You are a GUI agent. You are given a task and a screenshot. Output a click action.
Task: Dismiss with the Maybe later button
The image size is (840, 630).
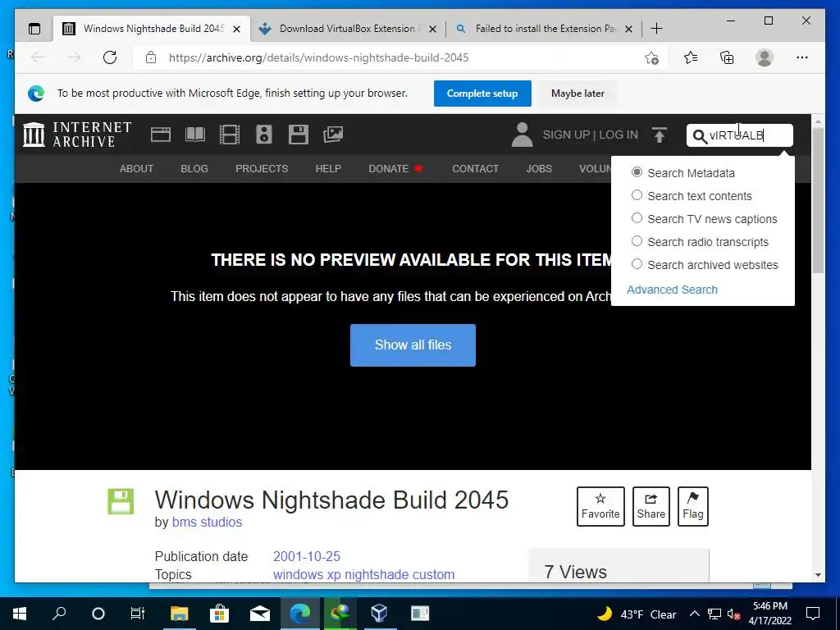pos(577,94)
